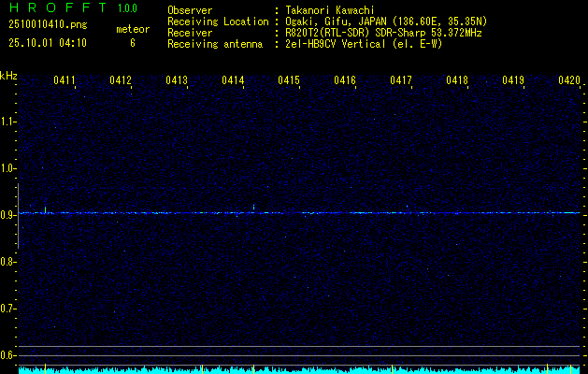This screenshot has height=374, width=588.
Task: Click the kHz axis unit label
Action: click(x=8, y=76)
